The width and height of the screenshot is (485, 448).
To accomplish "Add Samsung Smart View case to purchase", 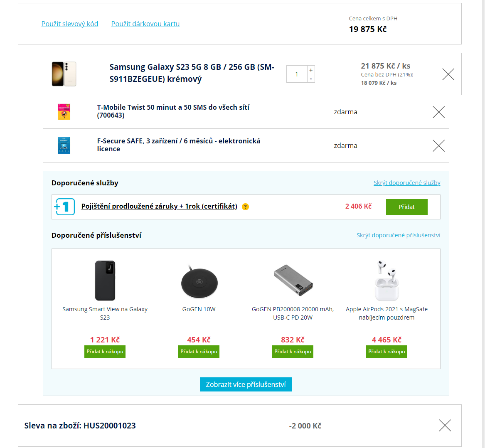I will (105, 352).
